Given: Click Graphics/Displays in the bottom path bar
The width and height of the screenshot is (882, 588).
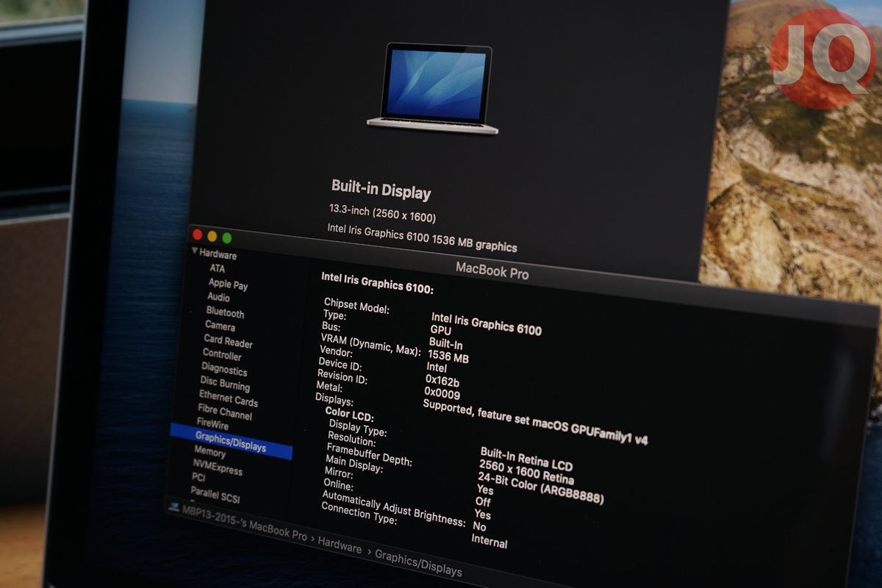Looking at the screenshot, I should (x=418, y=564).
